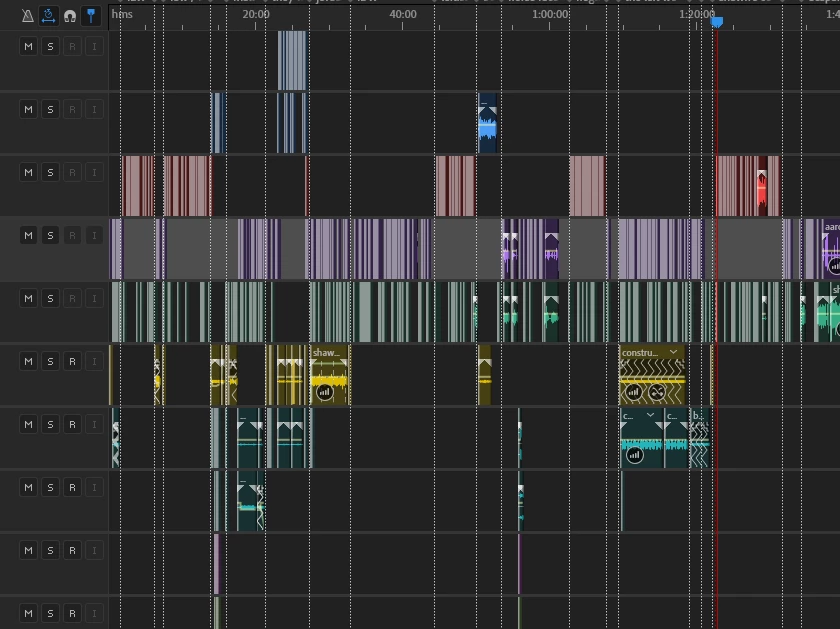Select the aar... clip on the purple track
This screenshot has height=629, width=840.
click(831, 249)
